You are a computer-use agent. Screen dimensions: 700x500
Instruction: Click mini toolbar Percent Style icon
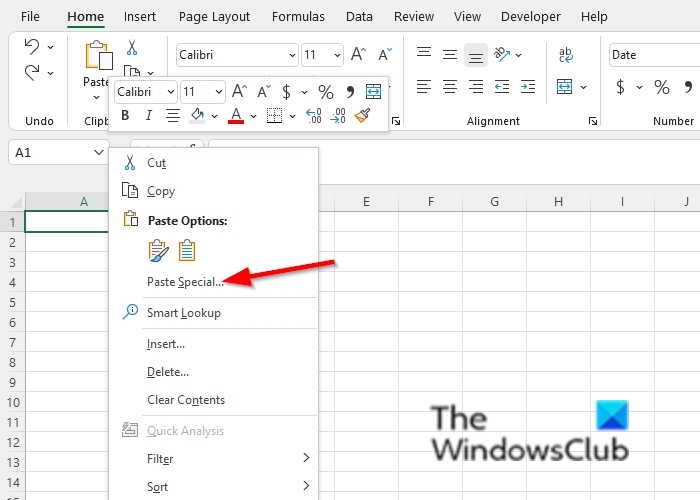325,92
